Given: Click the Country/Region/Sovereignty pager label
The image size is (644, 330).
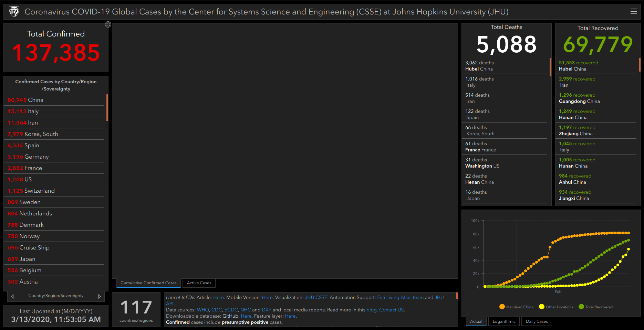Looking at the screenshot, I should 56,296.
